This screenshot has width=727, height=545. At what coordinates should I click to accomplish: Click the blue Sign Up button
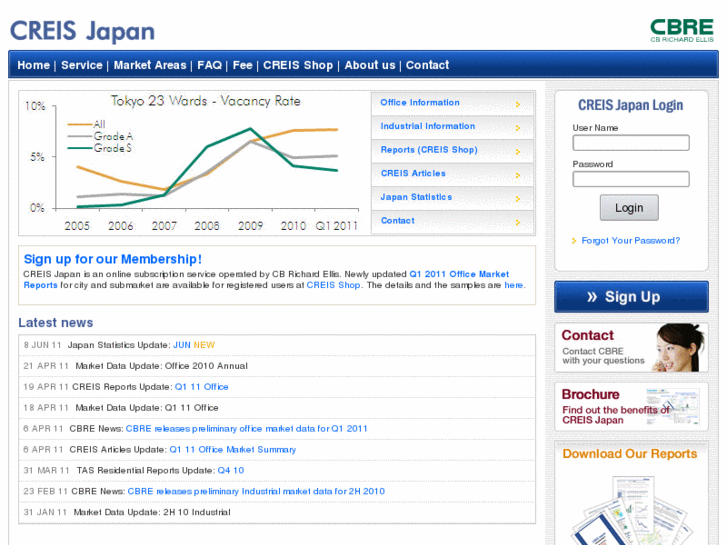[631, 297]
